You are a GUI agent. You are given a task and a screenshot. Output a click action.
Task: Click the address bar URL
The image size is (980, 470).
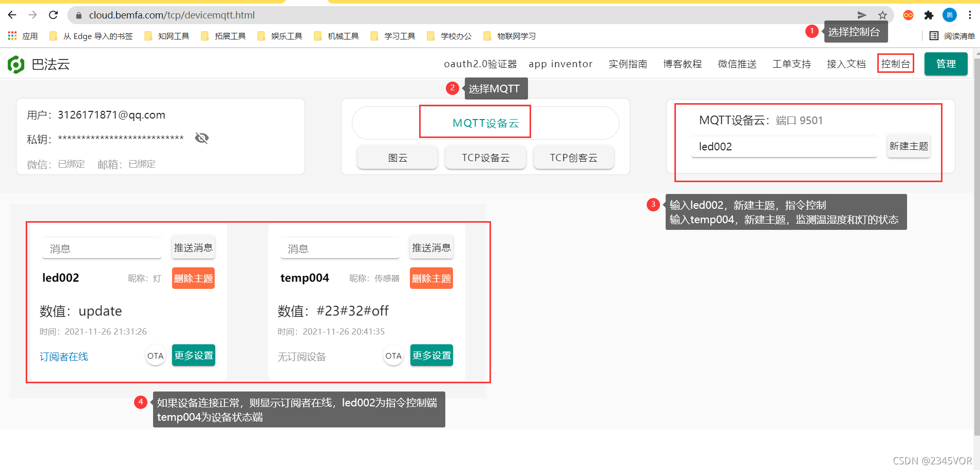pos(172,15)
